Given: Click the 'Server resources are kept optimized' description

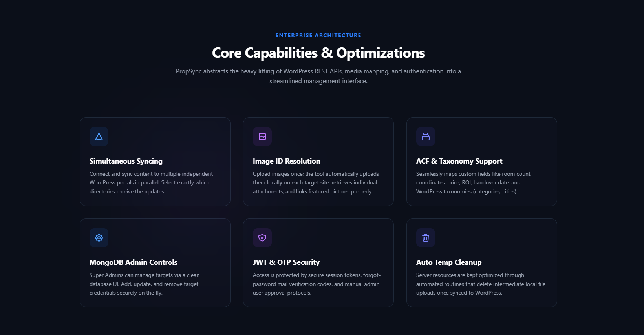Looking at the screenshot, I should [481, 284].
